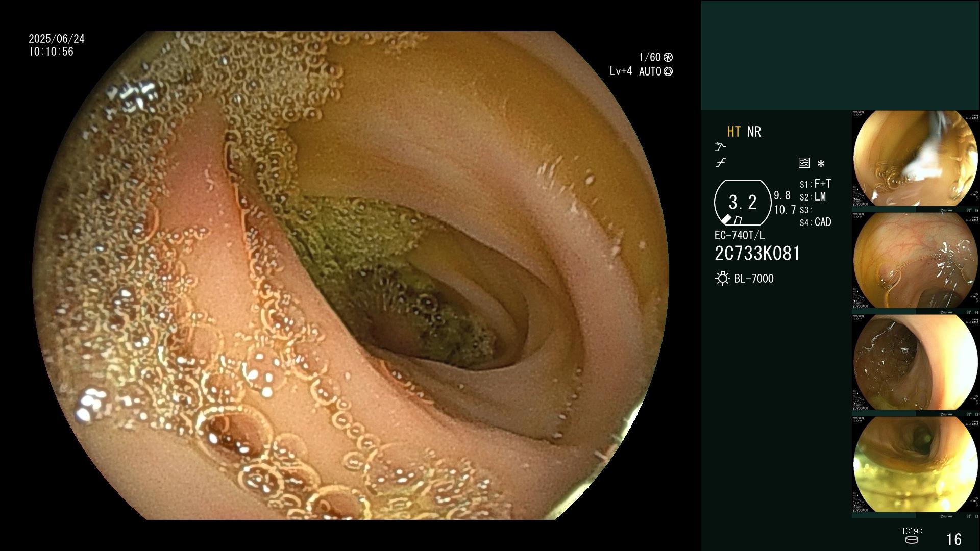Click the tone curve icon under the emphasis icon
This screenshot has height=551, width=980.
[x=721, y=163]
